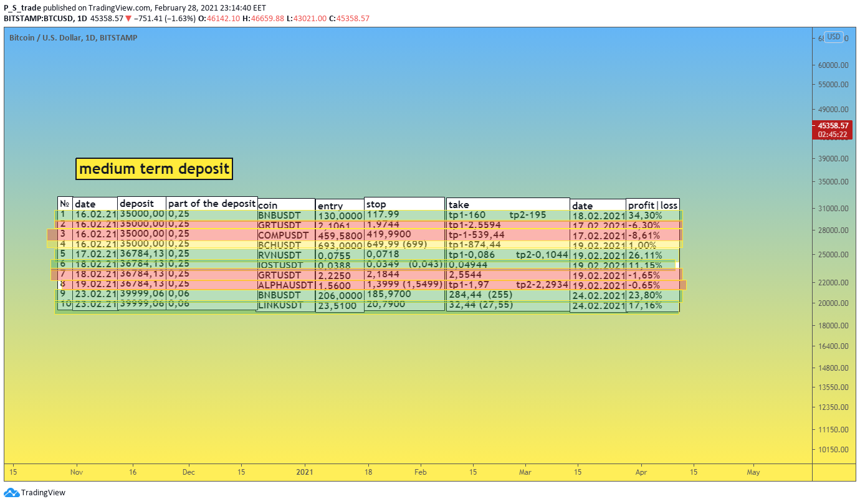Click the Dec label on time axis

pos(189,472)
